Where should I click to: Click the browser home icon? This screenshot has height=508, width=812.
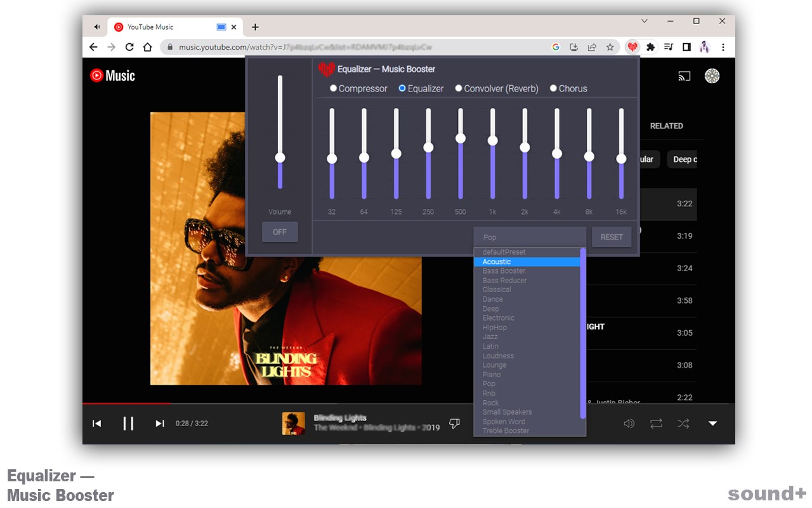147,47
